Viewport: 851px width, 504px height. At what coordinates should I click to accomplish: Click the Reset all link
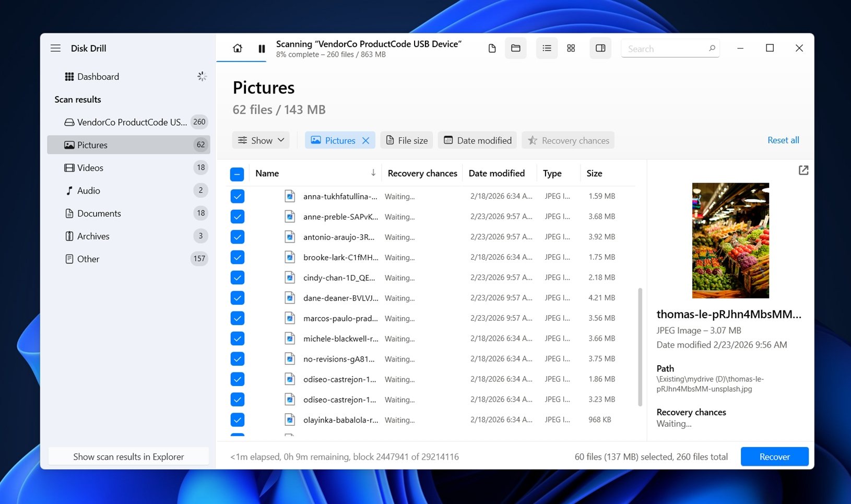pos(783,140)
